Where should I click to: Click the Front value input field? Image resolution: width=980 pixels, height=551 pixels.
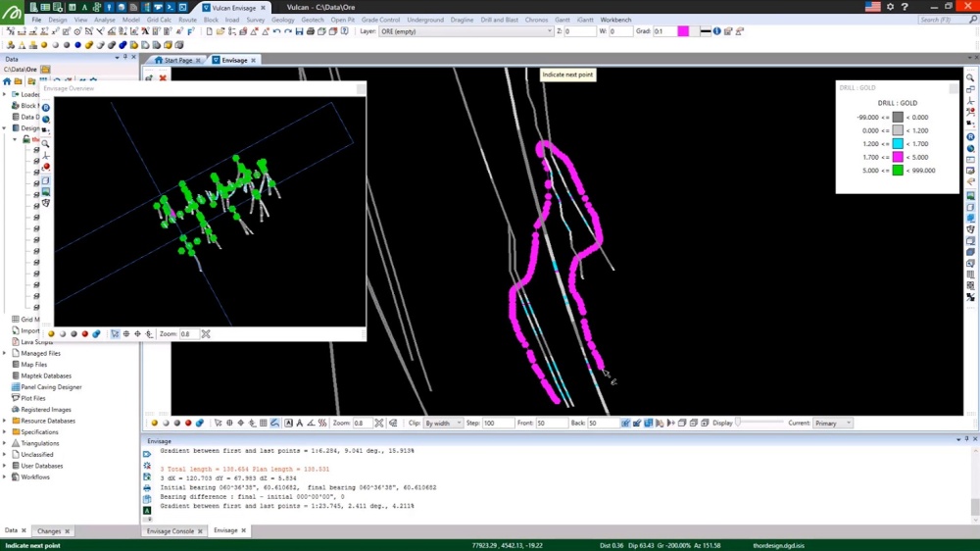[x=551, y=424]
